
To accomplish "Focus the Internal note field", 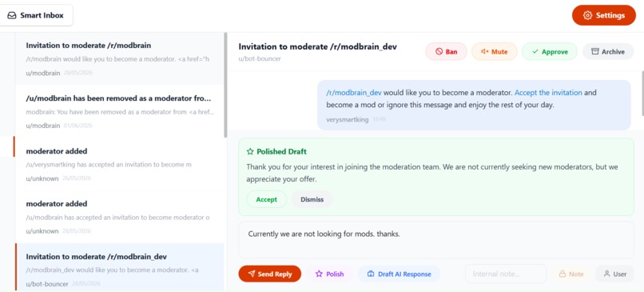I will pyautogui.click(x=506, y=274).
